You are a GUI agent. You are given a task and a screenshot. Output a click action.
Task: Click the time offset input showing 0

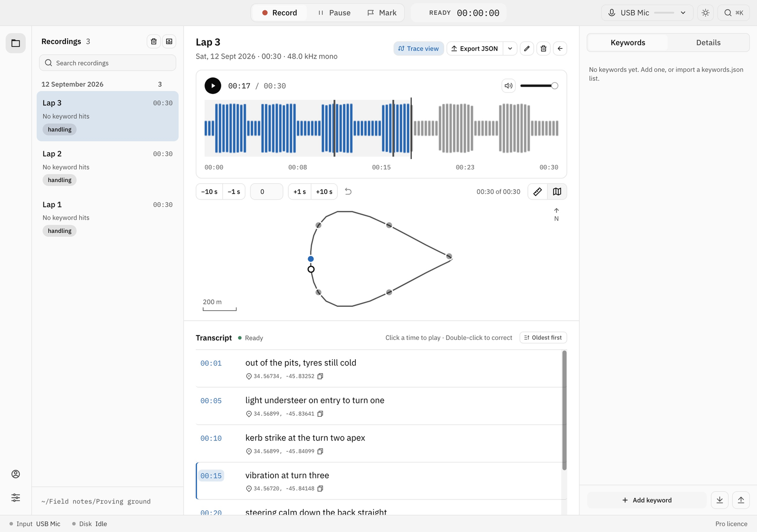pyautogui.click(x=267, y=192)
